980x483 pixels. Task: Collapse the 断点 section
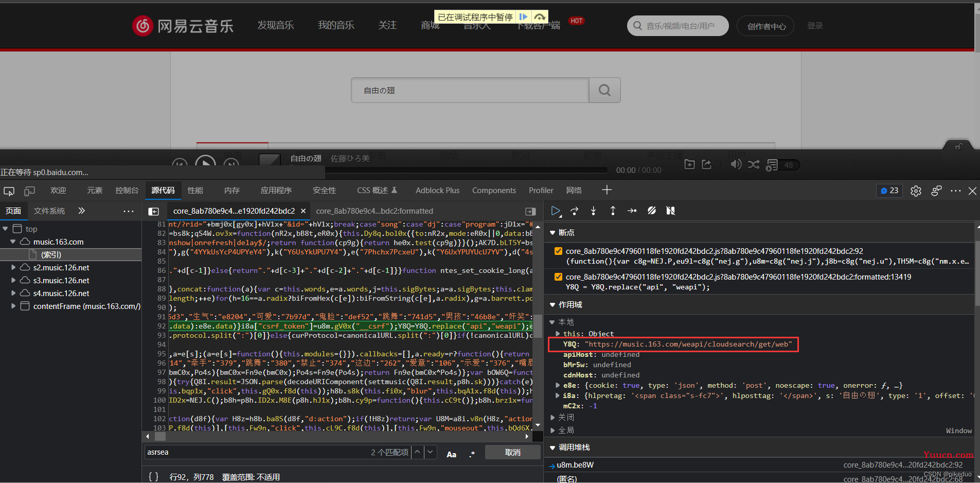pyautogui.click(x=553, y=233)
